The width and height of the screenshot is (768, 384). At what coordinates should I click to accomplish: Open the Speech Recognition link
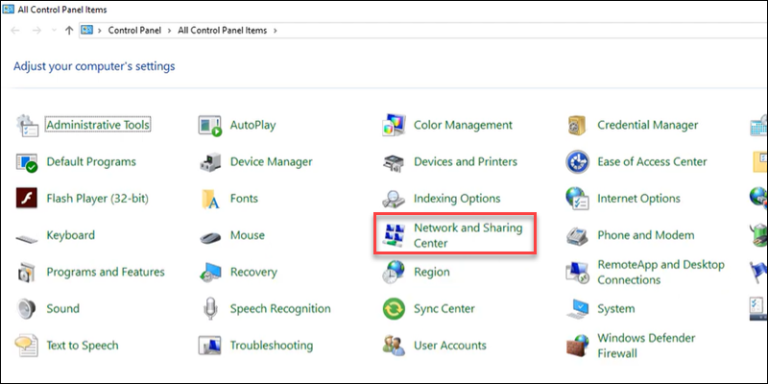click(280, 309)
